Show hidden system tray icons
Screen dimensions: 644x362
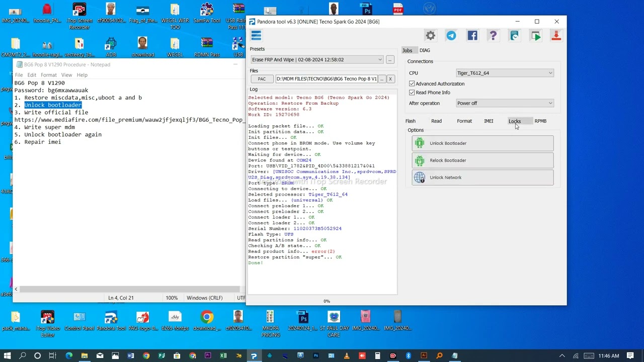562,356
